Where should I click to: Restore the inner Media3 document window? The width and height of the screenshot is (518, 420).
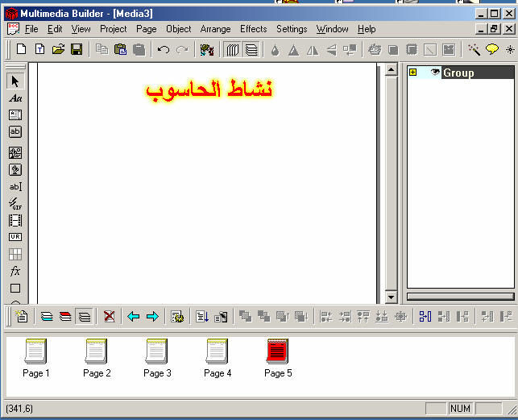coord(494,29)
